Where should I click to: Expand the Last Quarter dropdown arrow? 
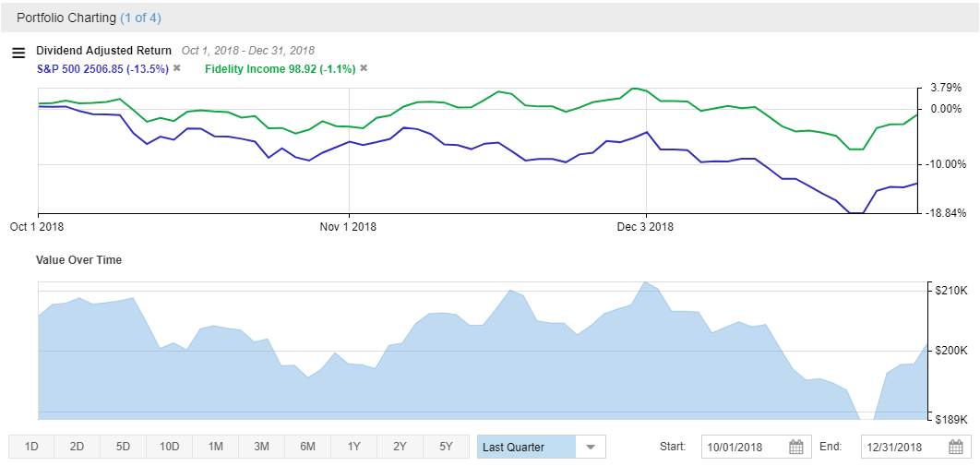pyautogui.click(x=591, y=448)
